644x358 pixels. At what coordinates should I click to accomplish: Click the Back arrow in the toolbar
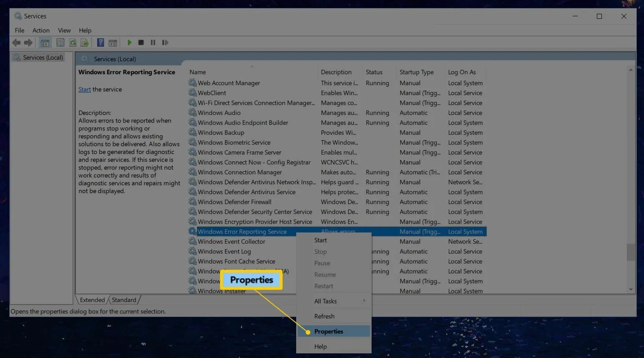click(16, 43)
